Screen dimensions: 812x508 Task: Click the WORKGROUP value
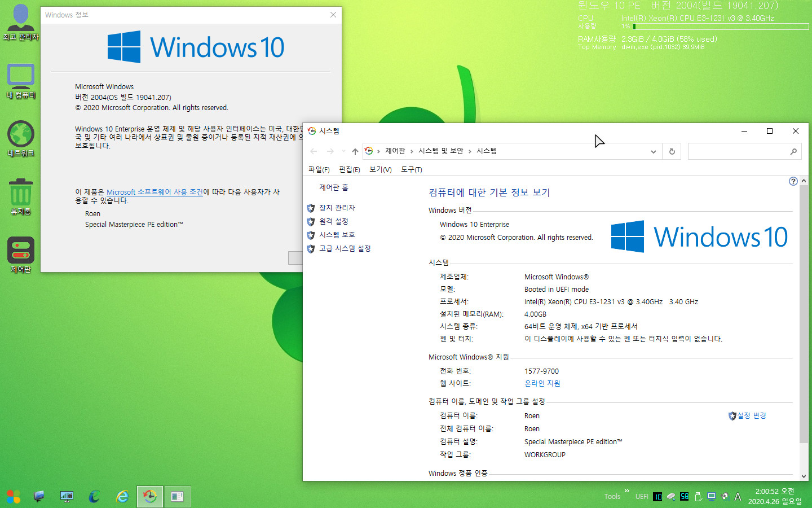coord(545,455)
